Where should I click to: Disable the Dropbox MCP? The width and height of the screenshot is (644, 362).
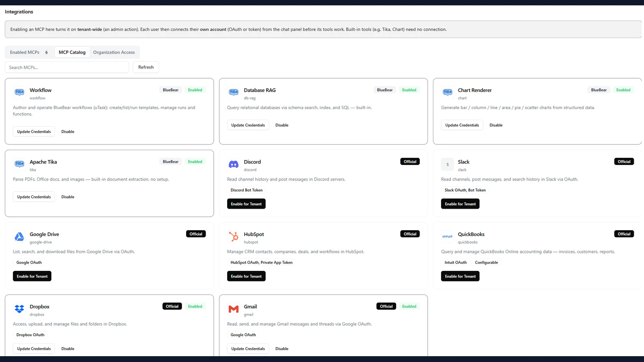point(68,349)
